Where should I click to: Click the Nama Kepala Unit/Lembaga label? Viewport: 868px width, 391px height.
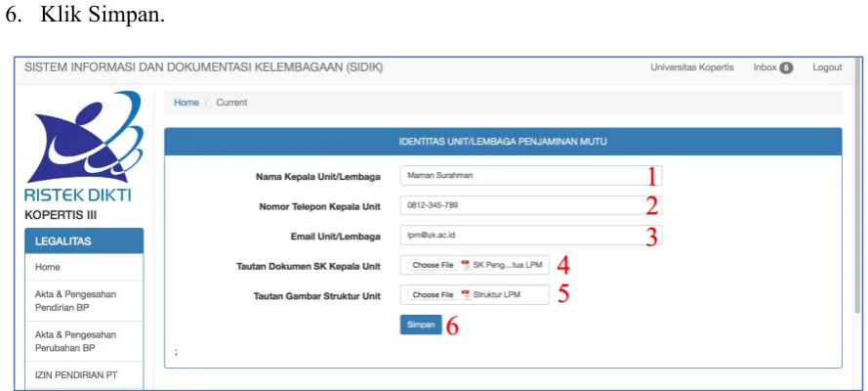[317, 177]
